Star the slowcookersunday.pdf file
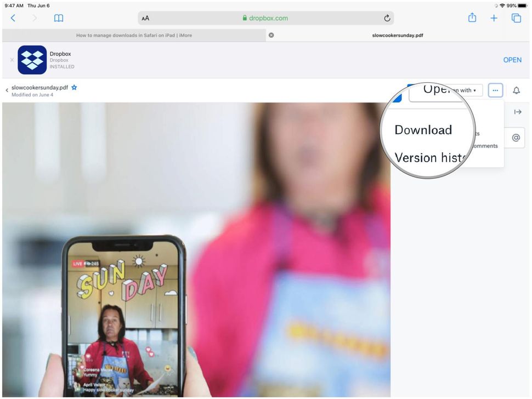 tap(74, 87)
